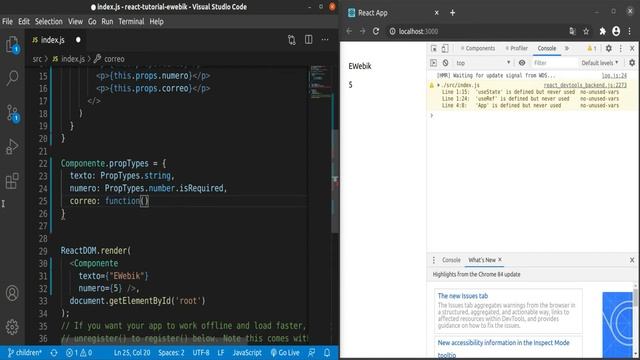Click the Ln 25, Col 20 status entry
640x360 pixels.
coord(132,353)
